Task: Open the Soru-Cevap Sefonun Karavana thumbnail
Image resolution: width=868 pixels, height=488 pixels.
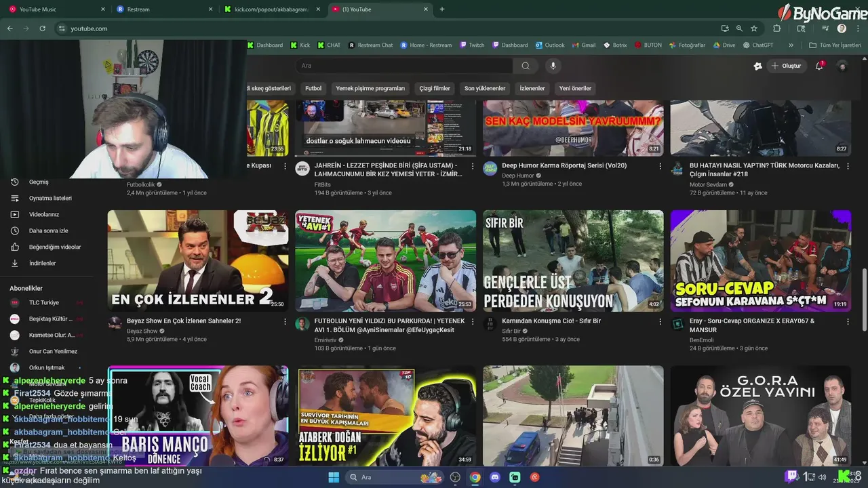Action: coord(761,261)
